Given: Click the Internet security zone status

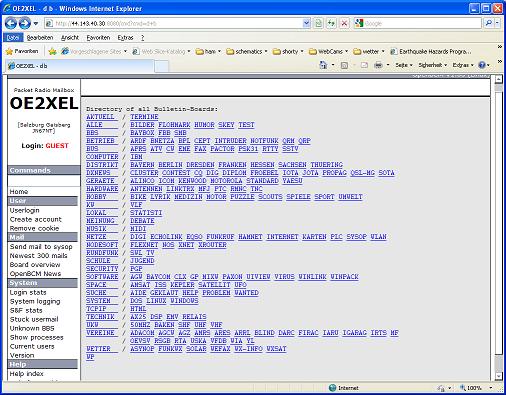Looking at the screenshot, I should [343, 388].
